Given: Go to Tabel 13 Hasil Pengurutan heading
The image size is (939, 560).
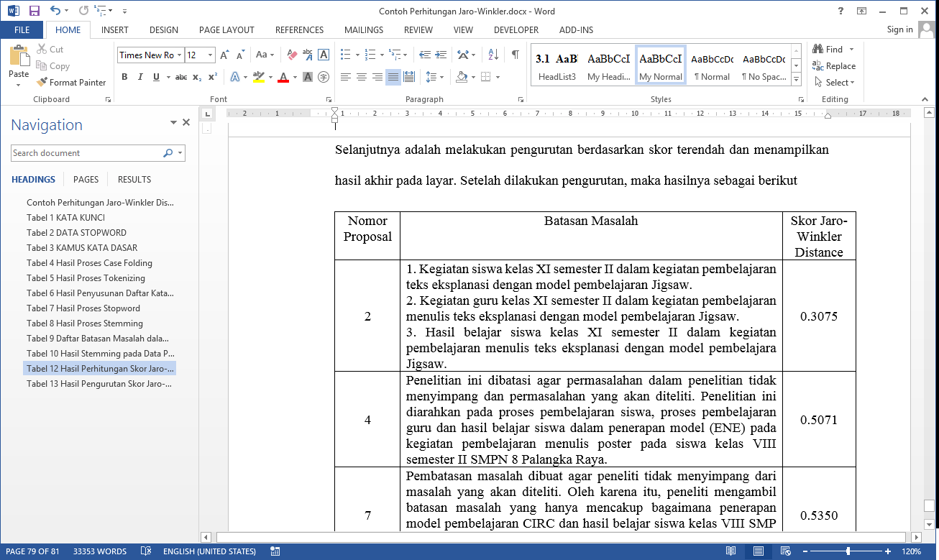Looking at the screenshot, I should coord(99,384).
